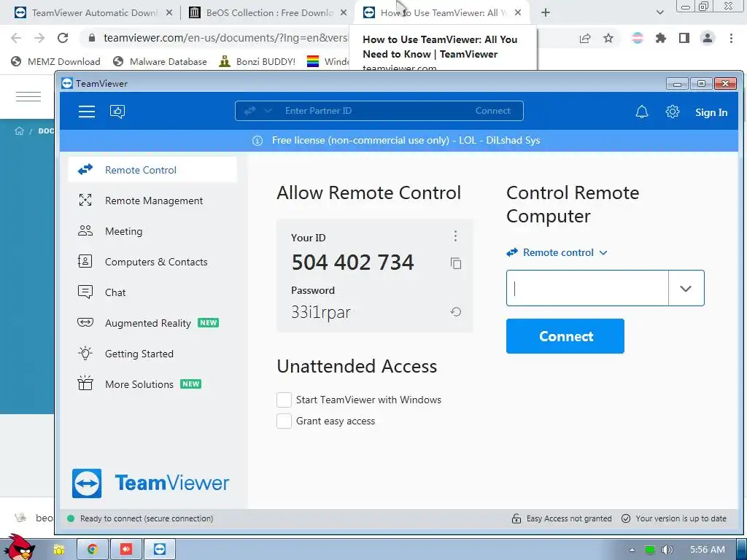Viewport: 747px width, 560px height.
Task: Select Remote Control in sidebar
Action: (x=152, y=170)
